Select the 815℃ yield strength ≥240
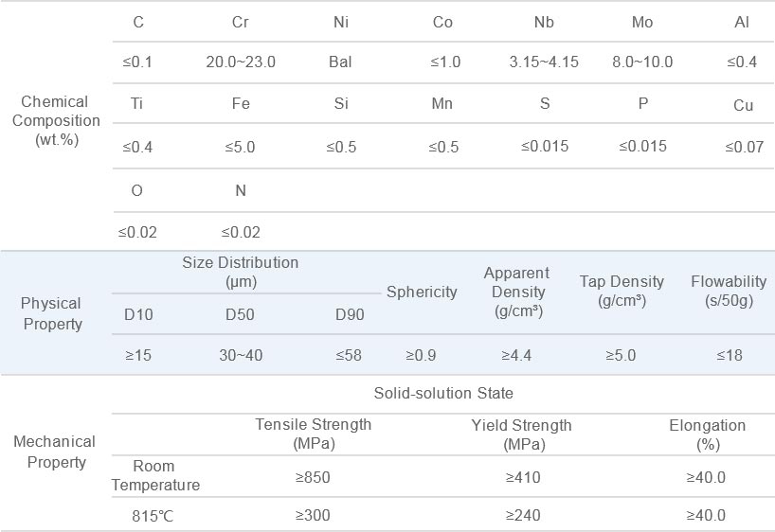The width and height of the screenshot is (775, 532). click(x=522, y=515)
